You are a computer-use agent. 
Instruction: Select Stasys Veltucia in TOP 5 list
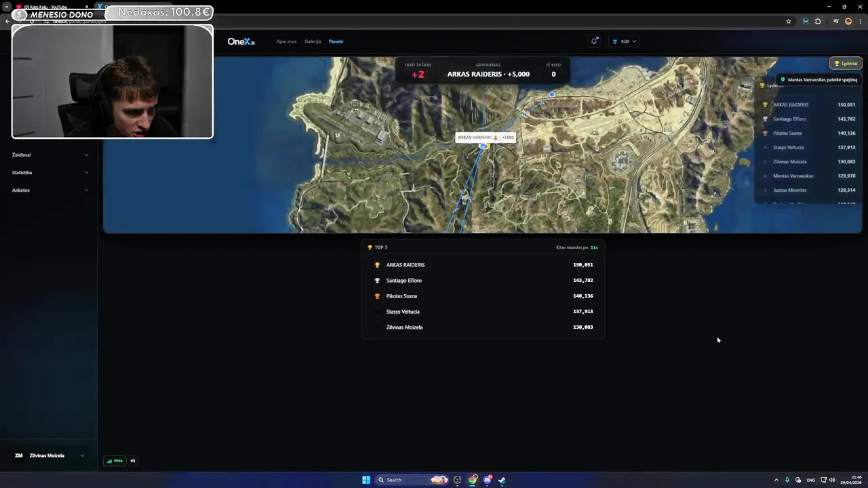click(483, 312)
